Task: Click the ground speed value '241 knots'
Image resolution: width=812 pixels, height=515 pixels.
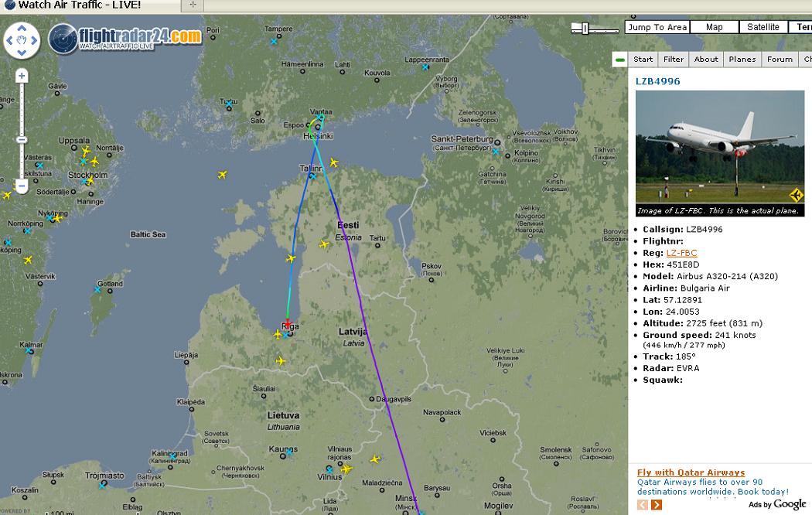Action: (735, 335)
